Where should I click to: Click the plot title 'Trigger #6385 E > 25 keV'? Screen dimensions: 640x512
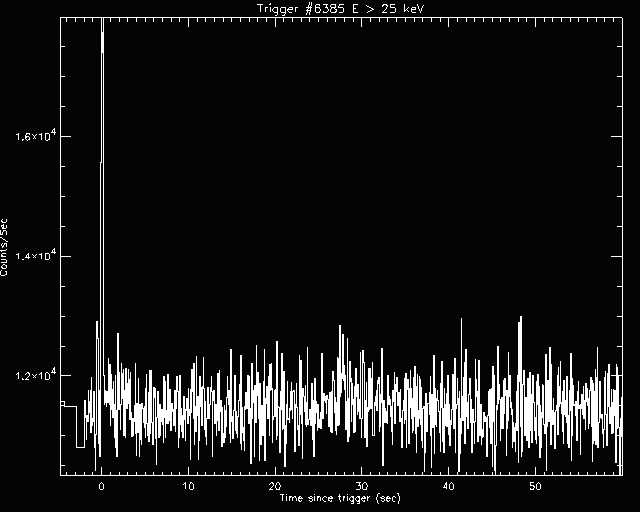click(341, 8)
